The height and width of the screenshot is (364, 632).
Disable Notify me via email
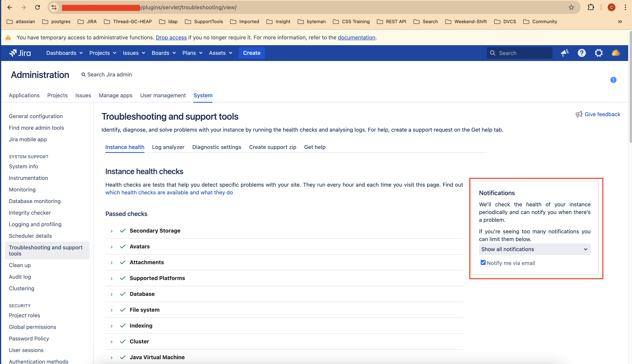pyautogui.click(x=483, y=262)
